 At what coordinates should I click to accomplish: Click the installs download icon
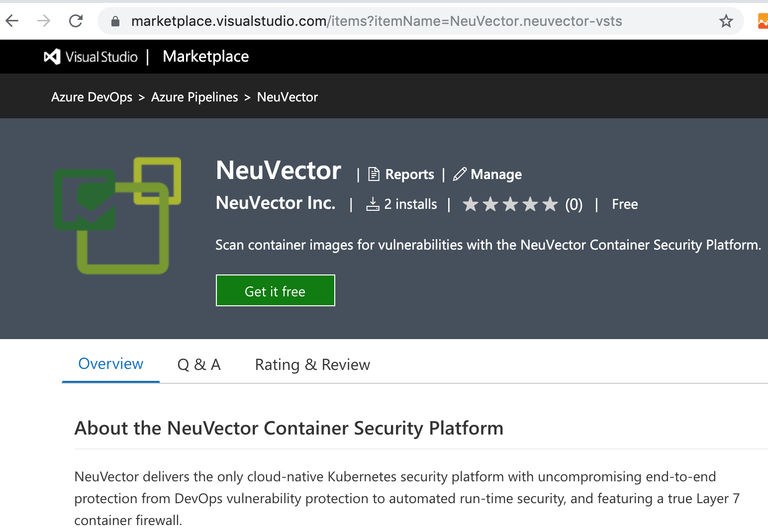click(x=373, y=204)
